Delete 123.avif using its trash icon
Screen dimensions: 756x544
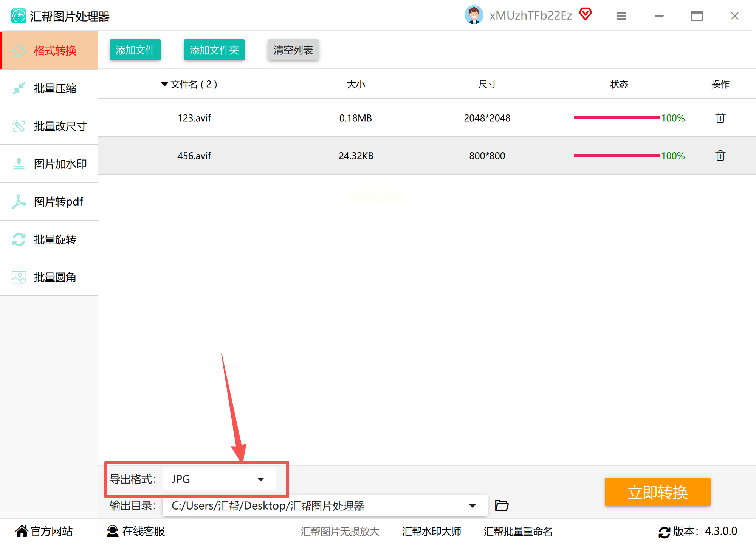click(x=720, y=118)
